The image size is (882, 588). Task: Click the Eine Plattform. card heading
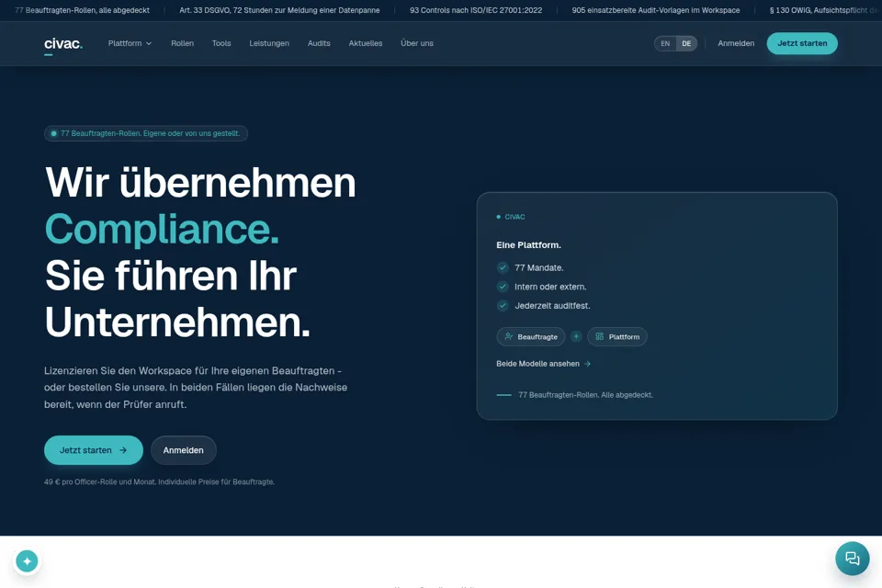(529, 244)
